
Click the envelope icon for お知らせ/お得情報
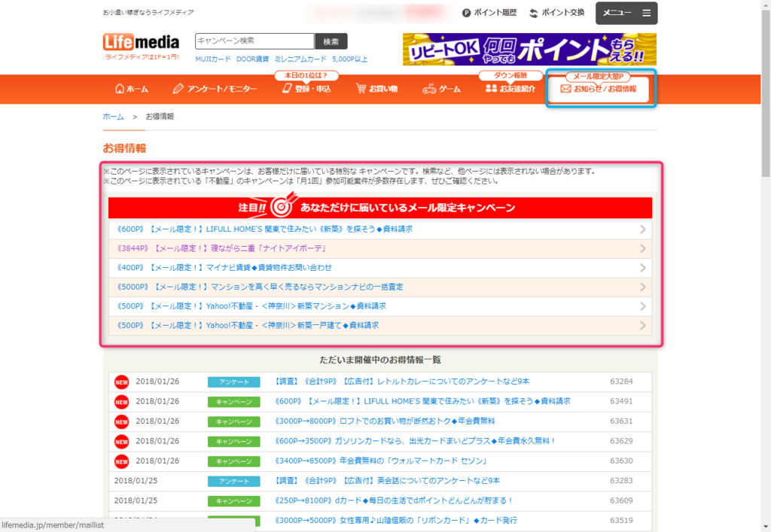(x=566, y=89)
